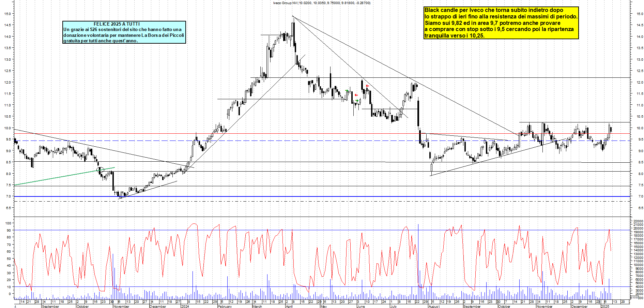Select the oscillator scale value "50"
This screenshot has width=644, height=308.
[9, 259]
